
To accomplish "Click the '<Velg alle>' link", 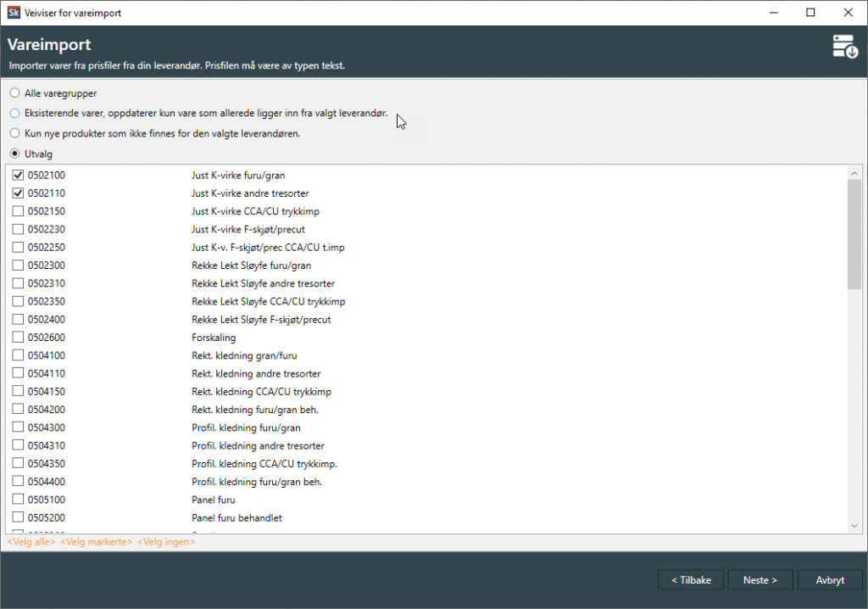I will pyautogui.click(x=31, y=541).
